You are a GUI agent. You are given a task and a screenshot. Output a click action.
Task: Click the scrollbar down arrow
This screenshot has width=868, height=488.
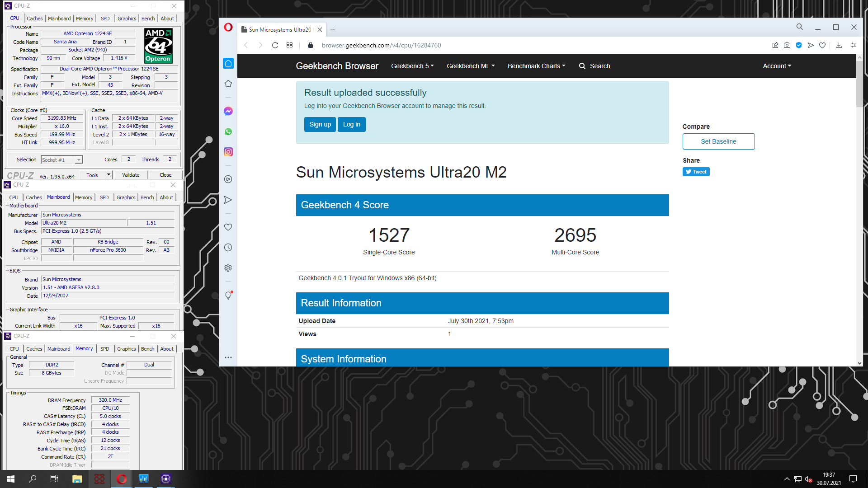point(859,363)
